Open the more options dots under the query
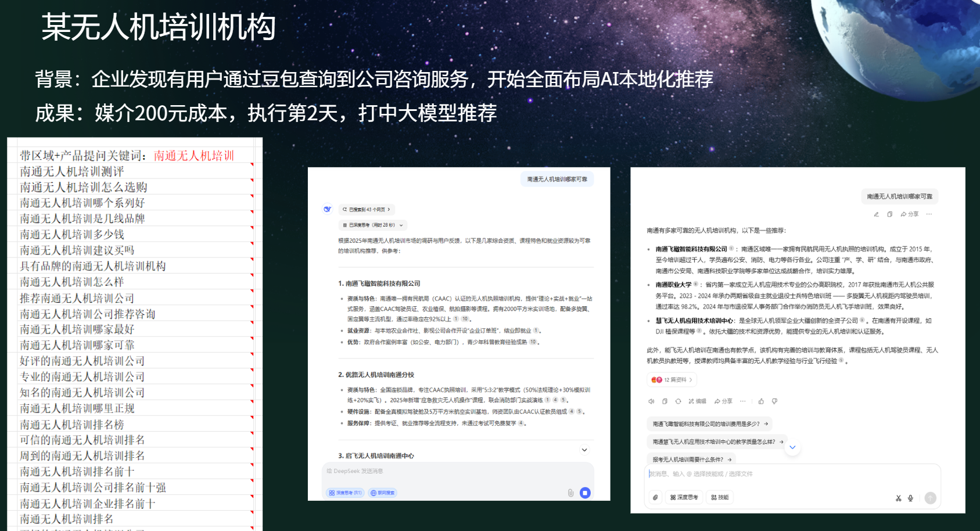The image size is (980, 531). click(x=929, y=214)
